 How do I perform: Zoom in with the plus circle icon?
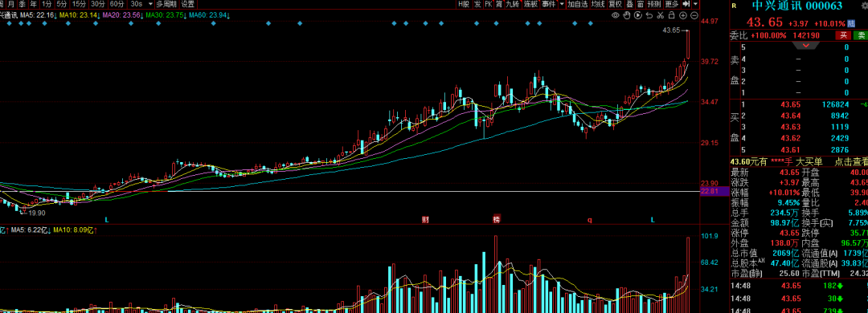683,15
